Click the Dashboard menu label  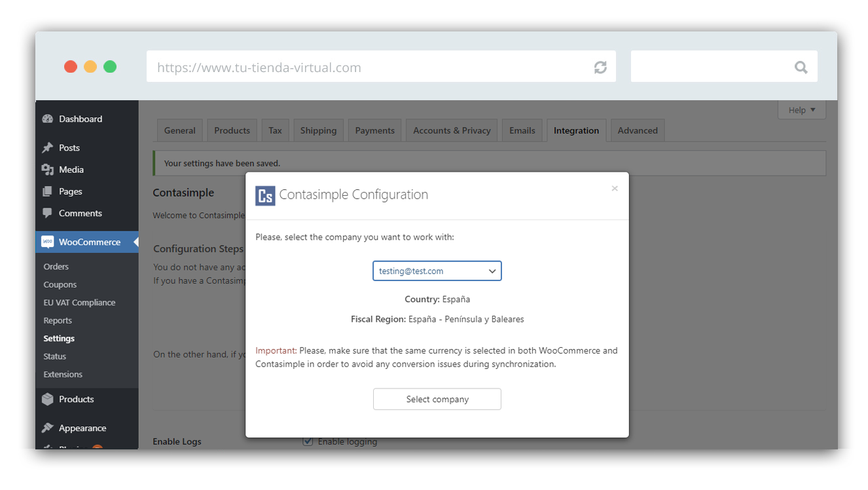point(81,119)
